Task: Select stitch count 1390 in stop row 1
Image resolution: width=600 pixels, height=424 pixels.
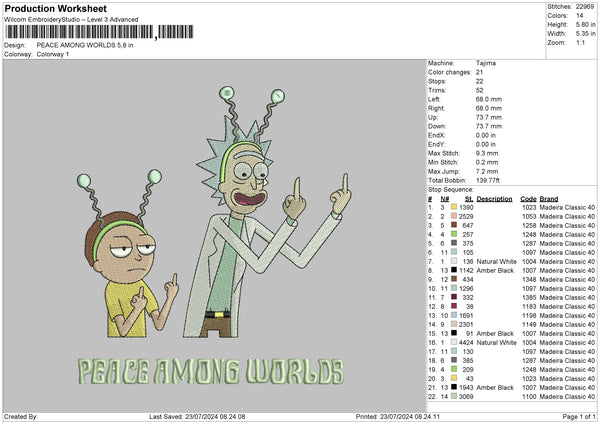Action: [466, 207]
